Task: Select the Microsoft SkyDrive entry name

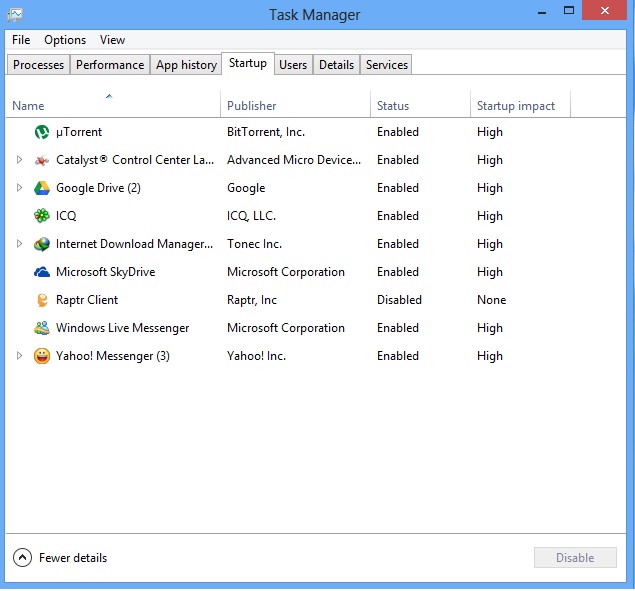Action: pyautogui.click(x=106, y=272)
